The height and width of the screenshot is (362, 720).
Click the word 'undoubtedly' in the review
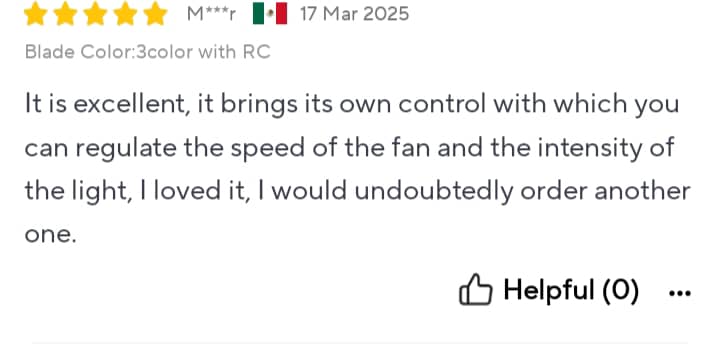pos(433,191)
